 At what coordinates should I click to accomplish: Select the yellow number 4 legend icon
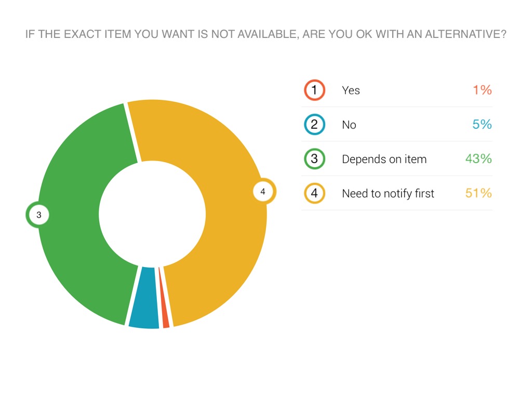pyautogui.click(x=314, y=193)
